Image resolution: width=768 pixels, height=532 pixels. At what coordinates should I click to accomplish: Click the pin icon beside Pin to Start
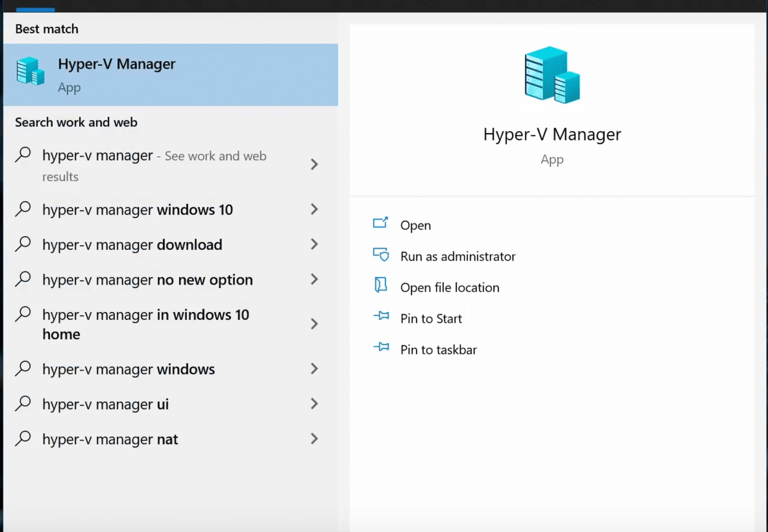[381, 316]
